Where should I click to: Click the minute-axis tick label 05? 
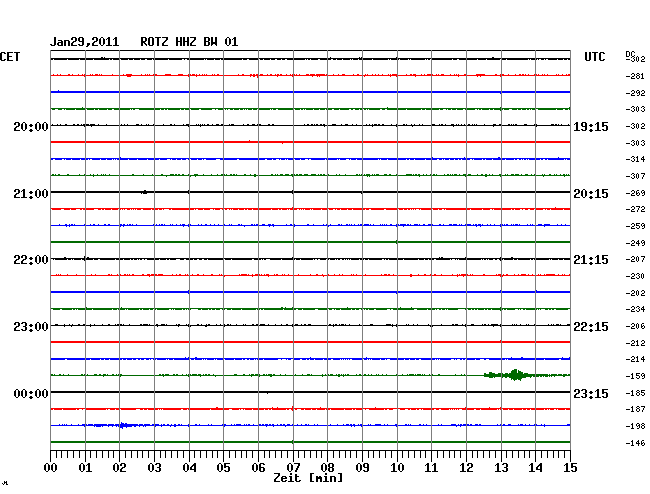[x=223, y=468]
